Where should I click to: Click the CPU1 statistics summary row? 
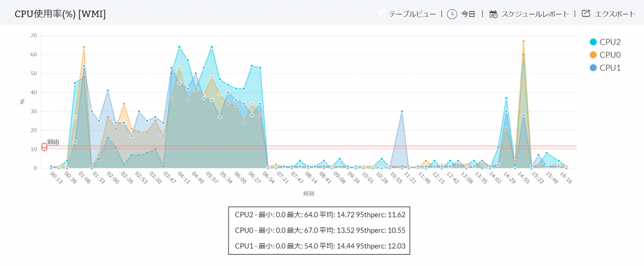click(x=319, y=246)
